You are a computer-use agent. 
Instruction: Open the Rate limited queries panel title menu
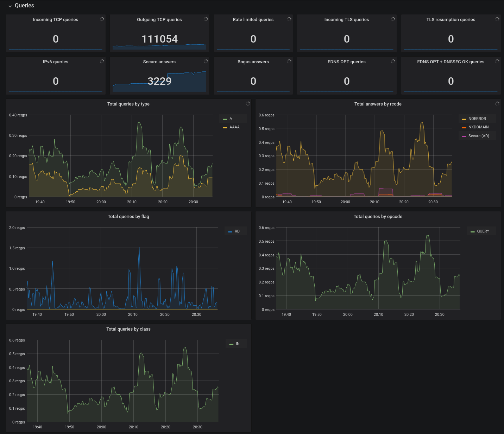point(253,20)
